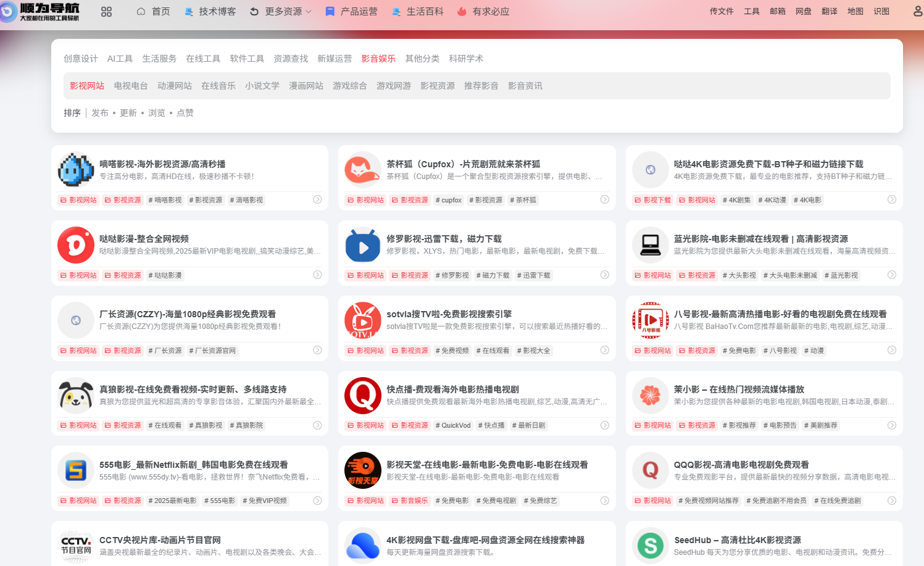
Task: Sort results by 浏览
Action: tap(157, 113)
